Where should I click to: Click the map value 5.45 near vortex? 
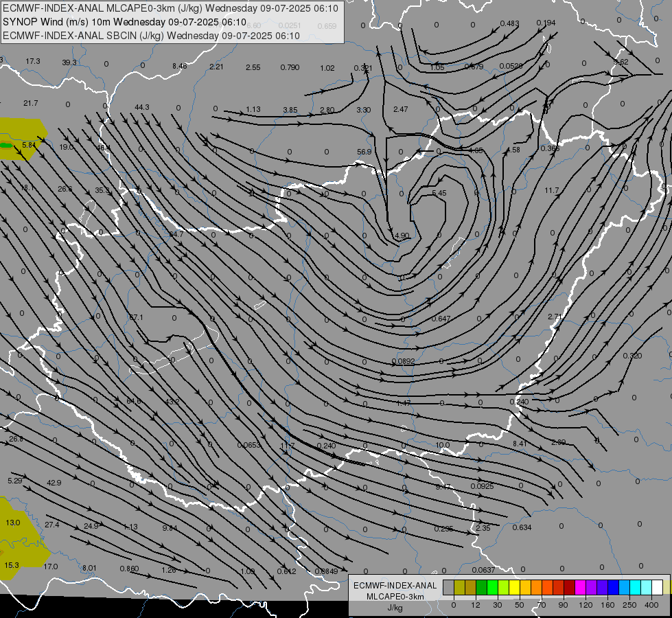coord(439,193)
